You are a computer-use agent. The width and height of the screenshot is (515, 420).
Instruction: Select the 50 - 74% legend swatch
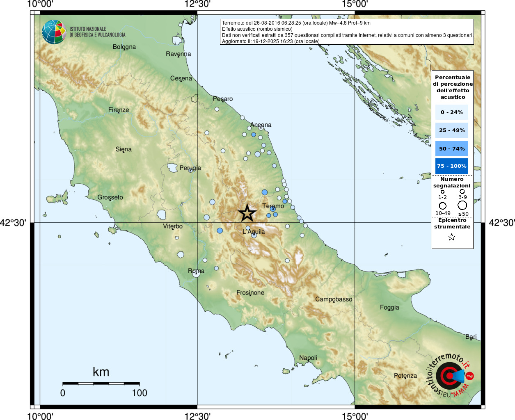coord(452,148)
